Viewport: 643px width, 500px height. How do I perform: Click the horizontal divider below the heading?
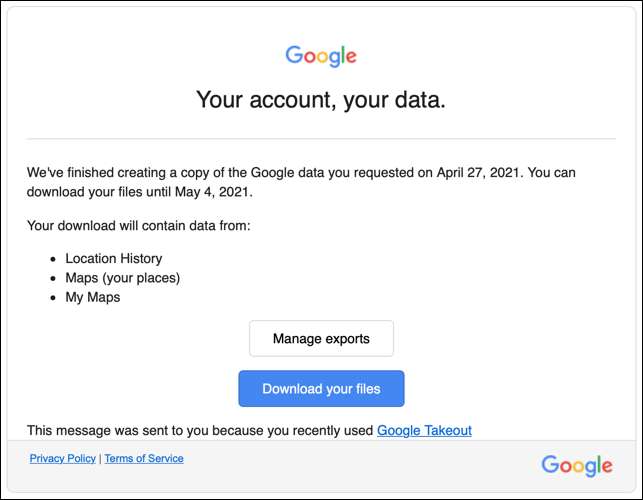(x=321, y=138)
